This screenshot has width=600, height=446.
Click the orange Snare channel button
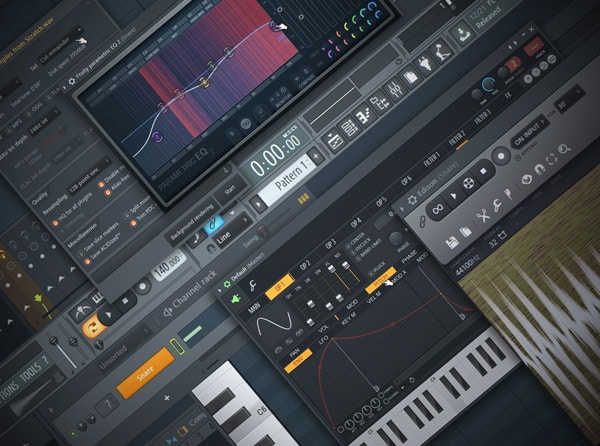[x=145, y=373]
